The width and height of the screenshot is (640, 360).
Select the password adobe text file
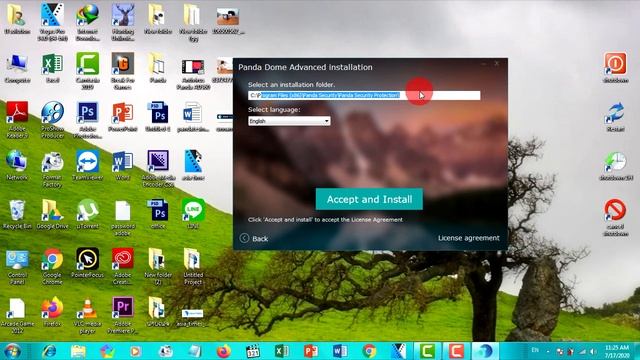click(x=123, y=218)
